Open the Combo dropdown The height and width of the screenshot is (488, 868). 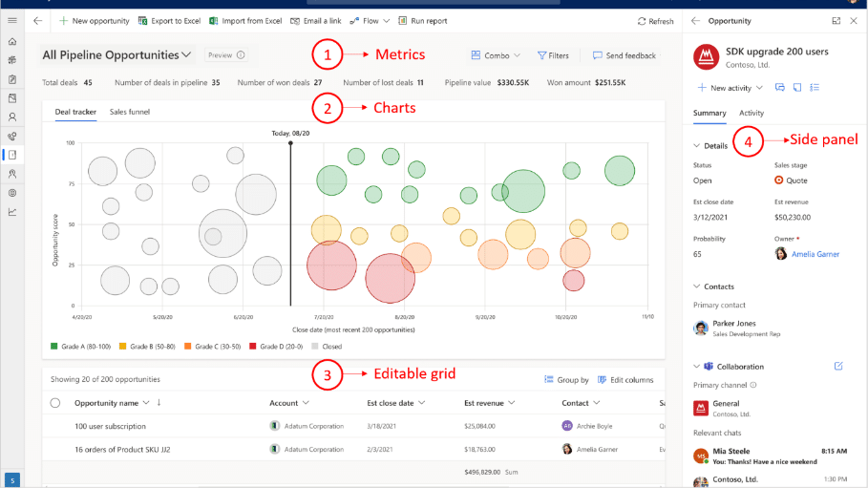tap(496, 55)
